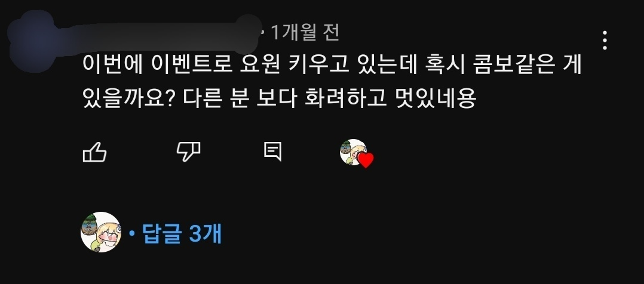
Task: Select the comment line starting with 있을까요?
Action: pos(280,98)
